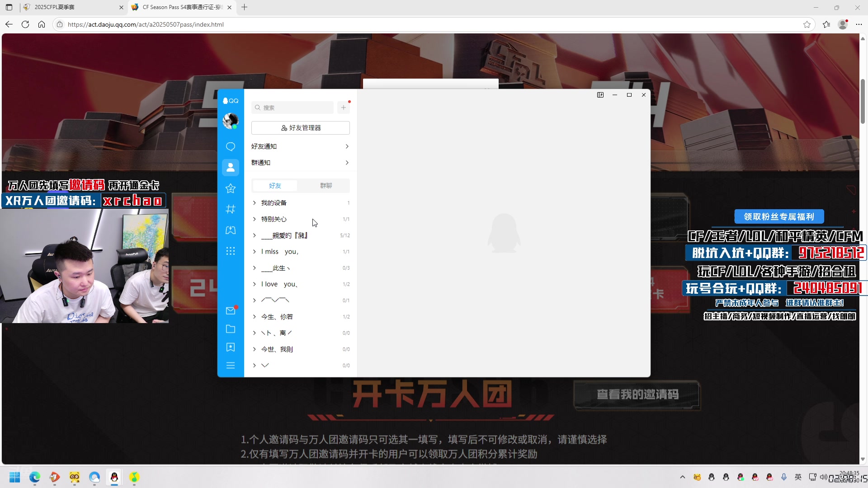Open the more apps grid icon in QQ

tap(231, 251)
